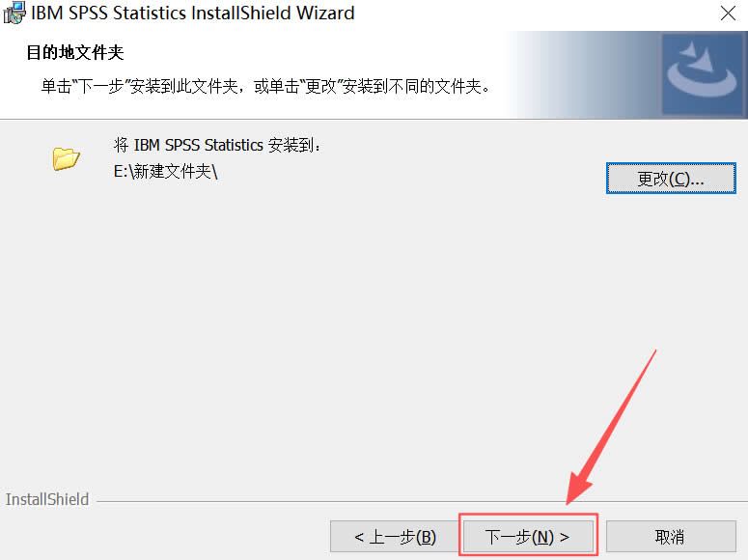The height and width of the screenshot is (560, 748).
Task: Click the horizontal separator line beside InstallShield
Action: point(422,502)
